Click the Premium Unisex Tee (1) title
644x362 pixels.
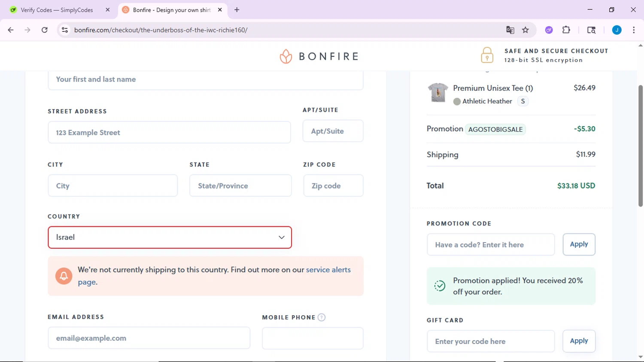pos(493,88)
